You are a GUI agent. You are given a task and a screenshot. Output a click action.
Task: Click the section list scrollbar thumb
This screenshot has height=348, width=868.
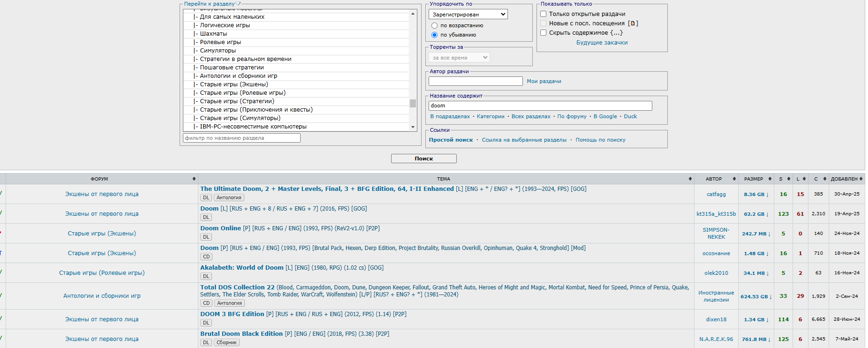[413, 103]
